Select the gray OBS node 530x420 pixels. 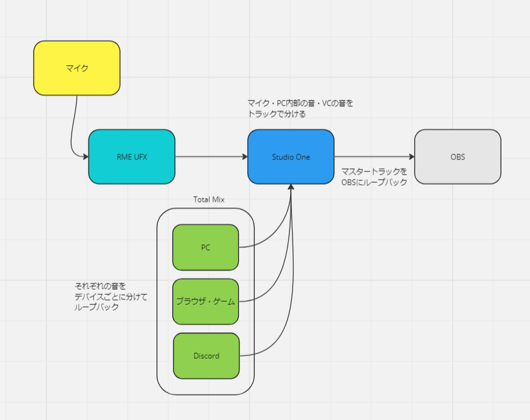458,157
